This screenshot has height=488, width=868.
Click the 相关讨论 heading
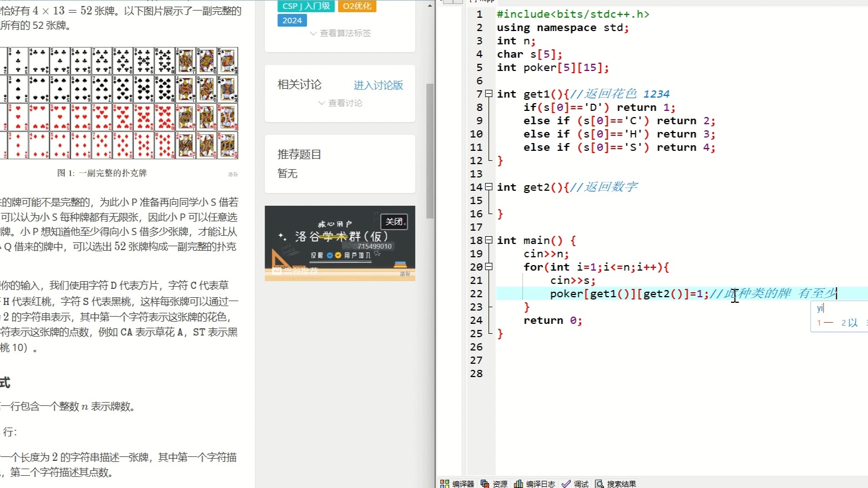tap(300, 84)
